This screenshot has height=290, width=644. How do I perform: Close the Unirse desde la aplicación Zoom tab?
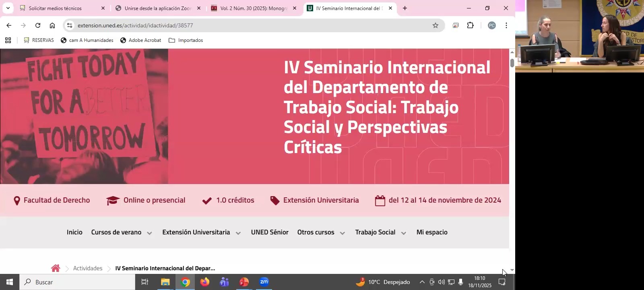tap(199, 8)
